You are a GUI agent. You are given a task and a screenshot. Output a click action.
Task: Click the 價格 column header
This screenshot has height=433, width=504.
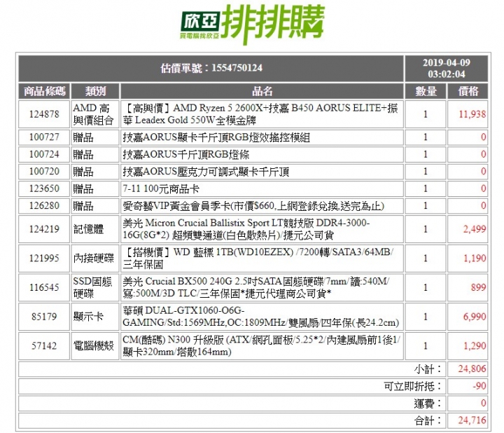point(468,91)
